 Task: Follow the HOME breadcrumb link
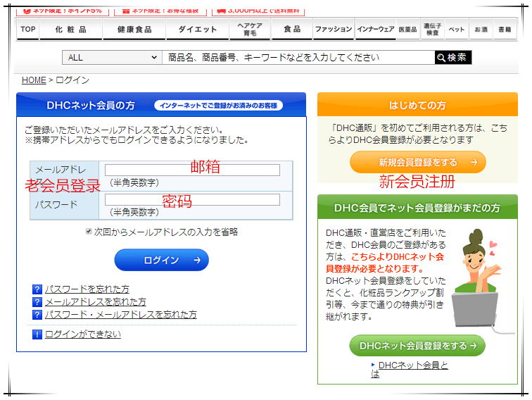tap(34, 80)
